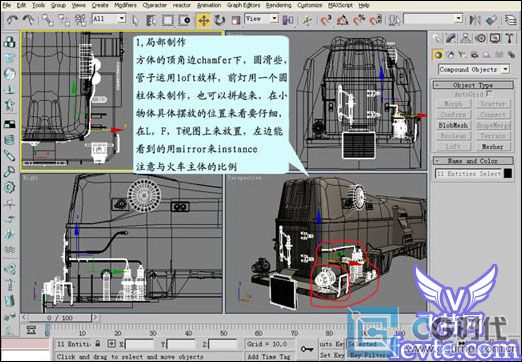Open the View coordinate system dropdown
Viewport: 522px width, 362px height.
tap(261, 19)
